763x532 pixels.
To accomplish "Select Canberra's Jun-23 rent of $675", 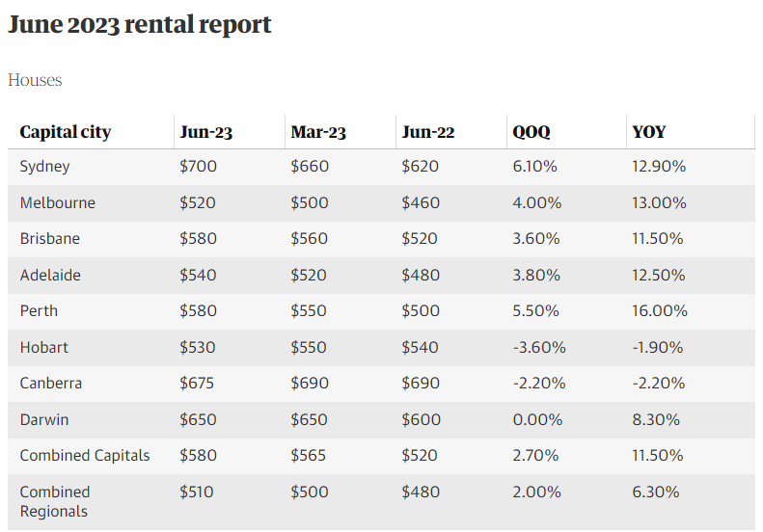I will pyautogui.click(x=197, y=384).
